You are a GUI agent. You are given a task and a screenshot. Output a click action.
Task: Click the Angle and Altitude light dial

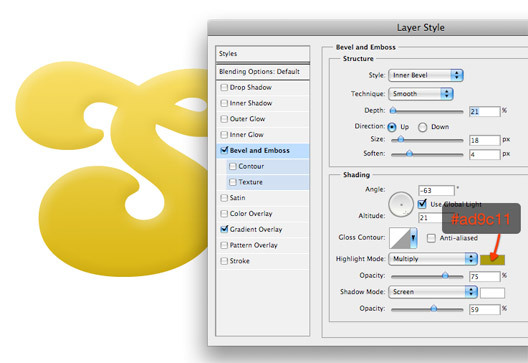click(x=401, y=204)
